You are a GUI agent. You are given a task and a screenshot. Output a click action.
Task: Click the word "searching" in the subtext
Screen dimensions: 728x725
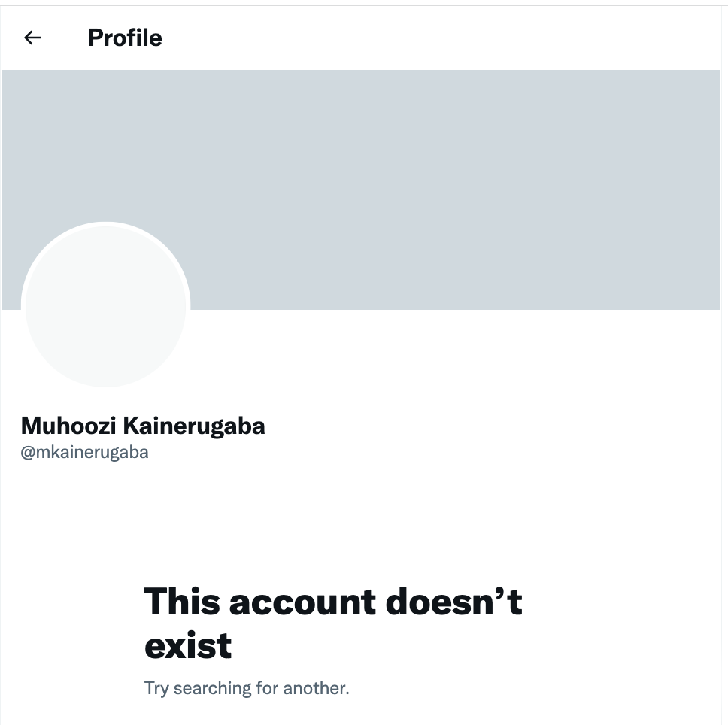212,687
